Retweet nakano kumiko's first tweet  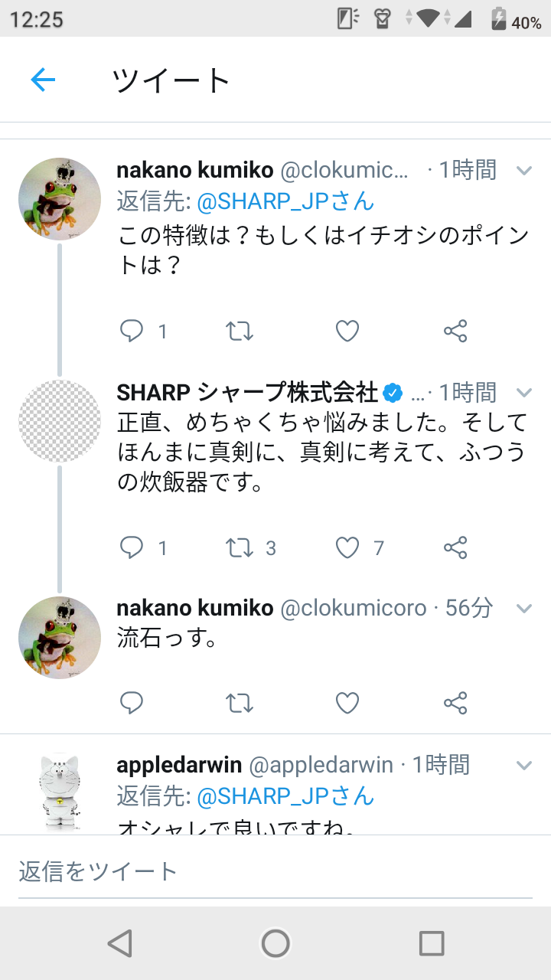[x=240, y=331]
